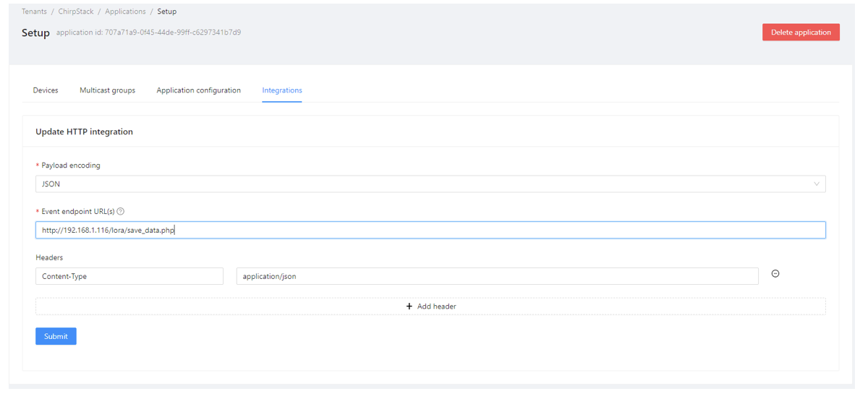
Task: Select the Integrations tab
Action: (281, 90)
